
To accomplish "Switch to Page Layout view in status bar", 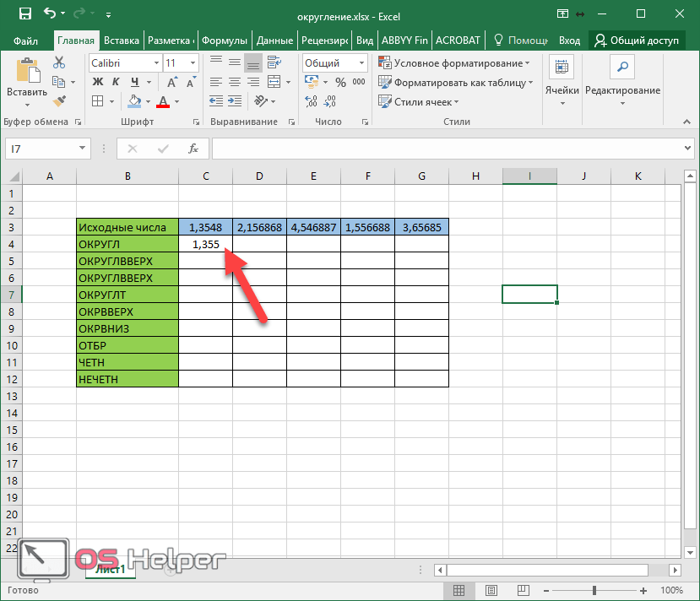I will coord(491,590).
